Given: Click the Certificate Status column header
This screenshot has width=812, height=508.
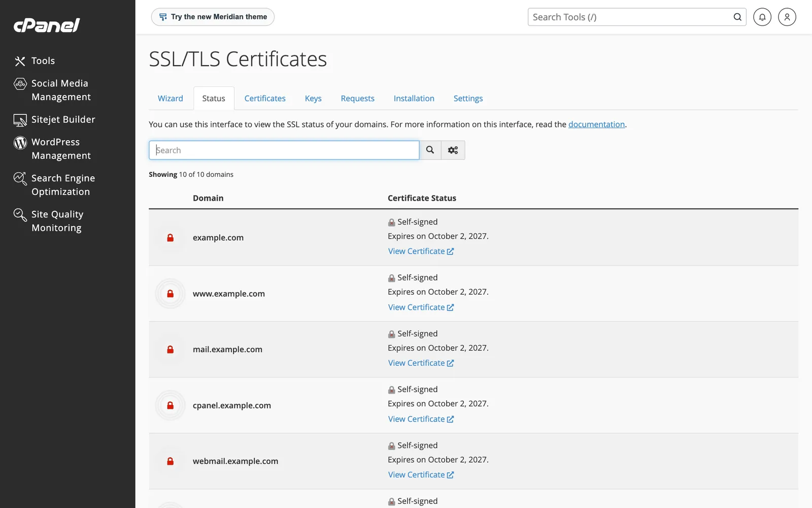Looking at the screenshot, I should tap(422, 198).
